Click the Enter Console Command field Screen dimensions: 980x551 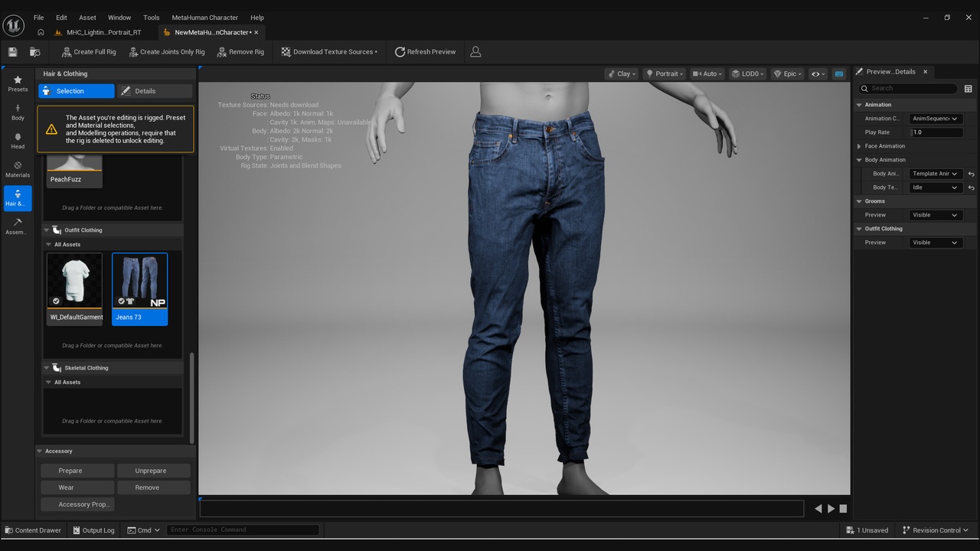pyautogui.click(x=243, y=530)
